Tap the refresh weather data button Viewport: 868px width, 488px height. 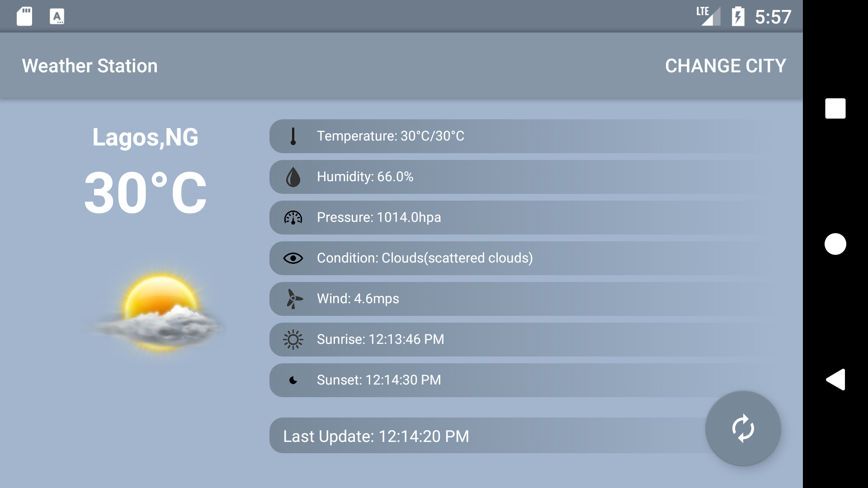743,429
